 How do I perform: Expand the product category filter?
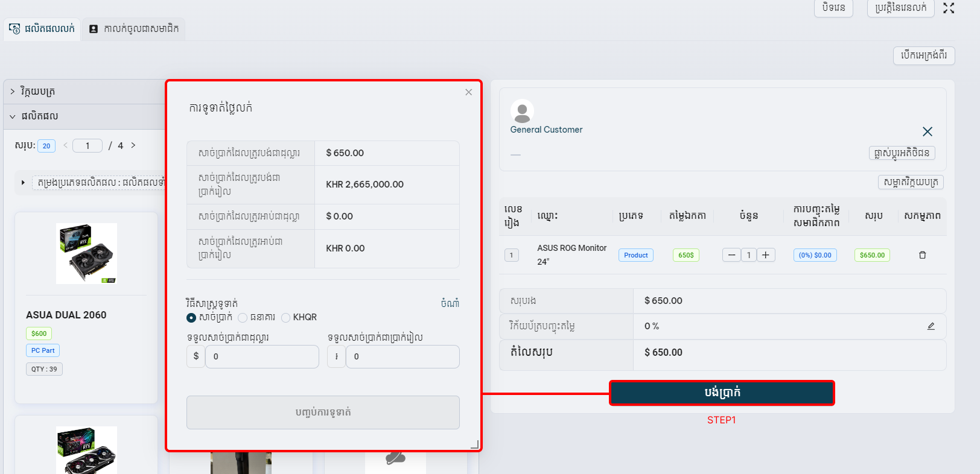tap(23, 182)
